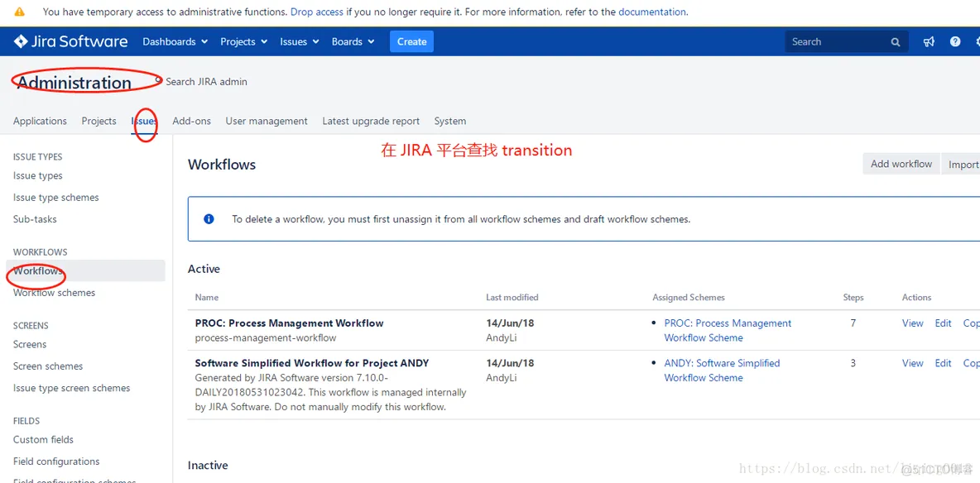
Task: Open the help question mark icon
Action: 955,42
